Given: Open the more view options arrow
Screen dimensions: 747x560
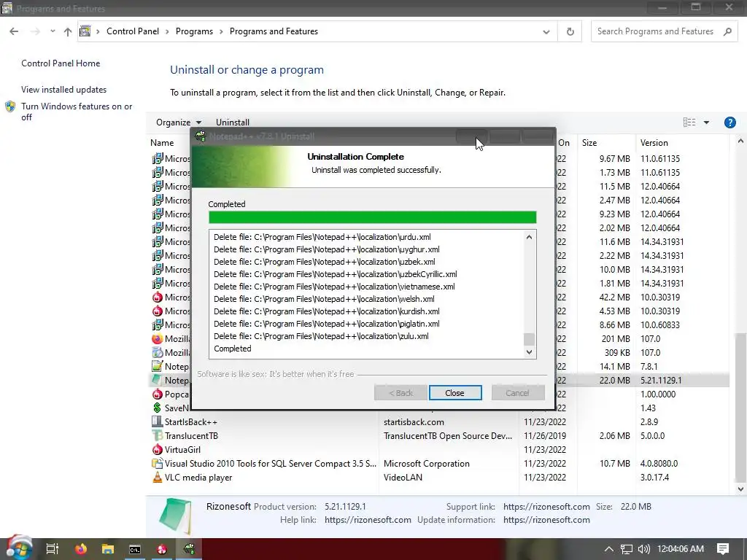Looking at the screenshot, I should click(706, 122).
